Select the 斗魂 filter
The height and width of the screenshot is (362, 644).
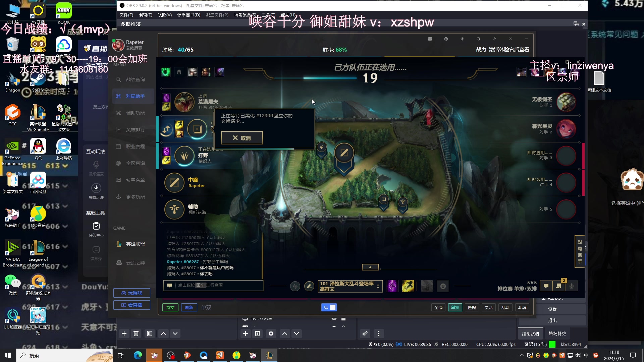[x=522, y=307]
